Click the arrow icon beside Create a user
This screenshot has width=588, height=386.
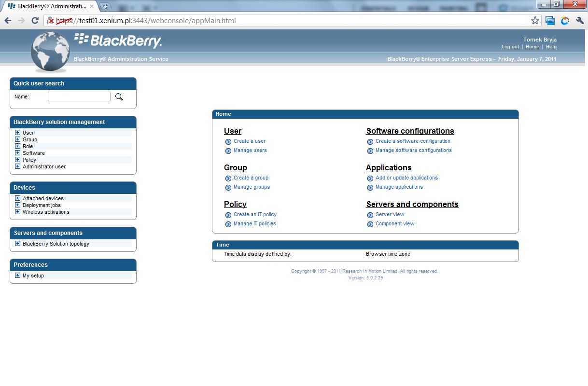[228, 141]
